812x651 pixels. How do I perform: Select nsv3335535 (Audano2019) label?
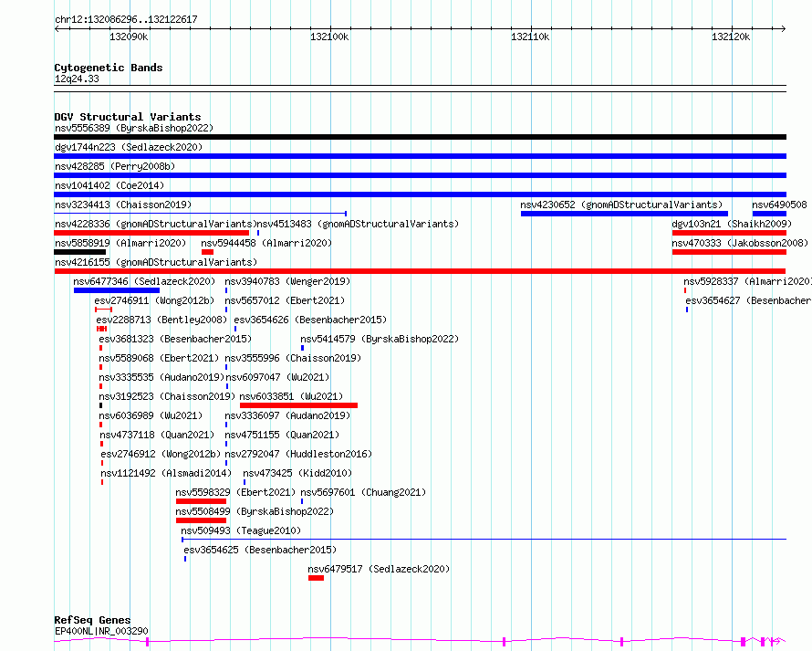pos(161,377)
